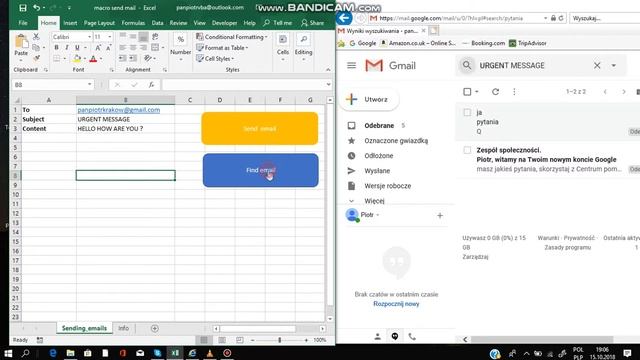Open Format as Table dropdown
The image size is (640, 360).
222,48
